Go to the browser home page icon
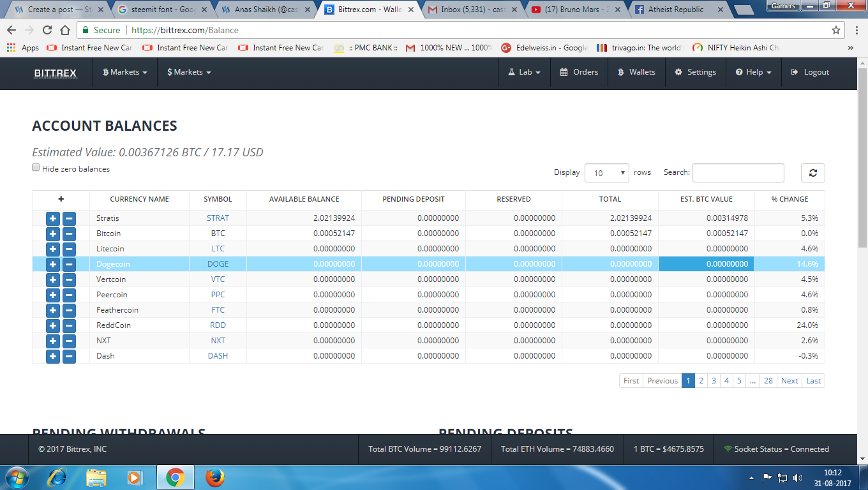 (x=65, y=30)
